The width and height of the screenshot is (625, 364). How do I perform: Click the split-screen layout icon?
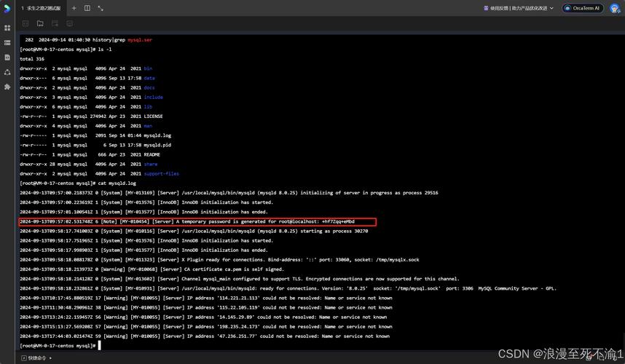point(87,8)
